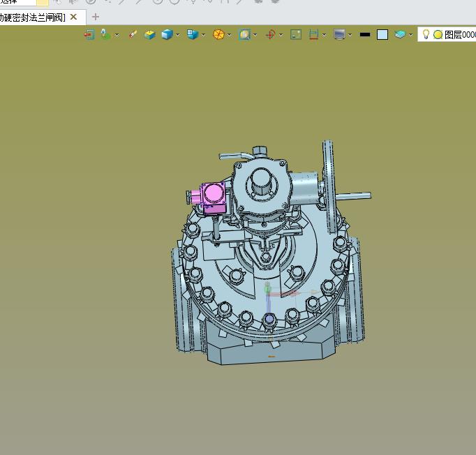This screenshot has width=476, height=455.
Task: Close the 硬密封法兰闸阀 tab
Action: point(73,17)
